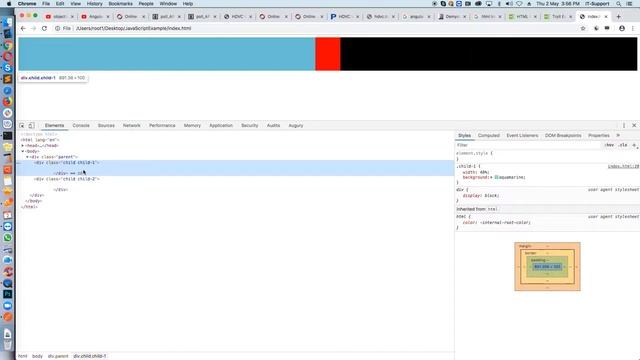Click the div.child.child-1 breadcrumb

point(89,356)
